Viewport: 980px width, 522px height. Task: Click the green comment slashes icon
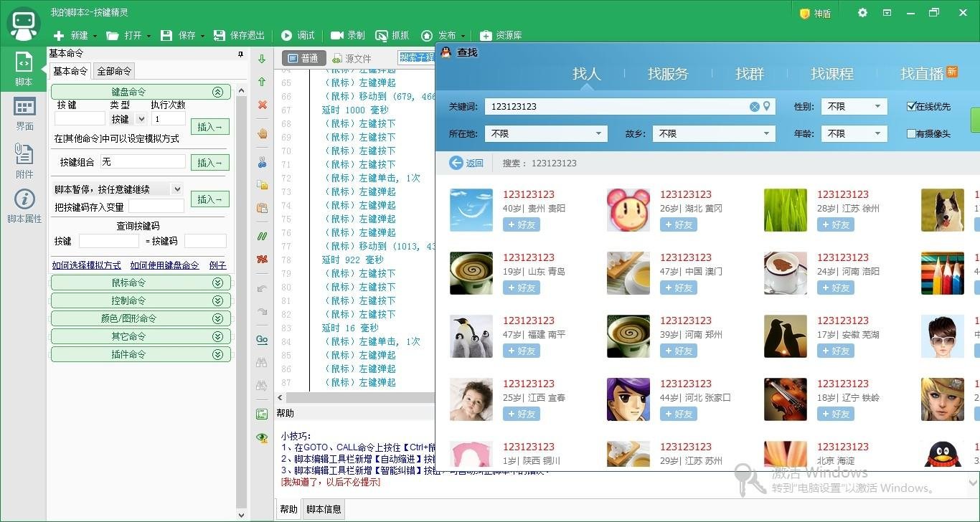click(x=262, y=236)
